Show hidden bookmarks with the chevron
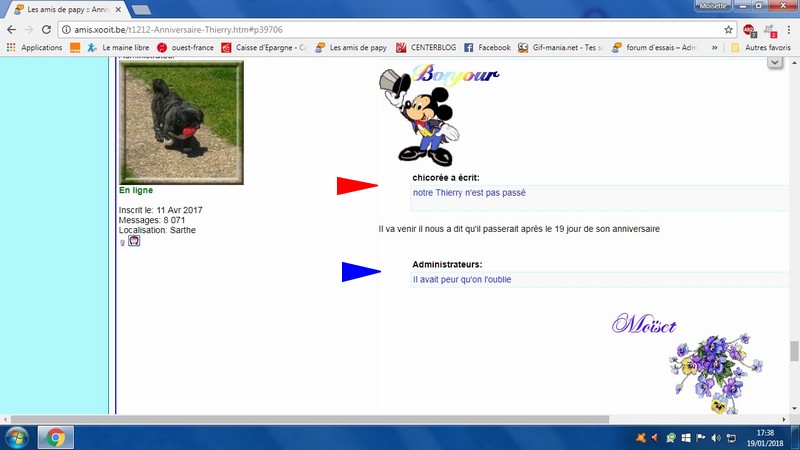Screen dimensions: 800x450 714,47
